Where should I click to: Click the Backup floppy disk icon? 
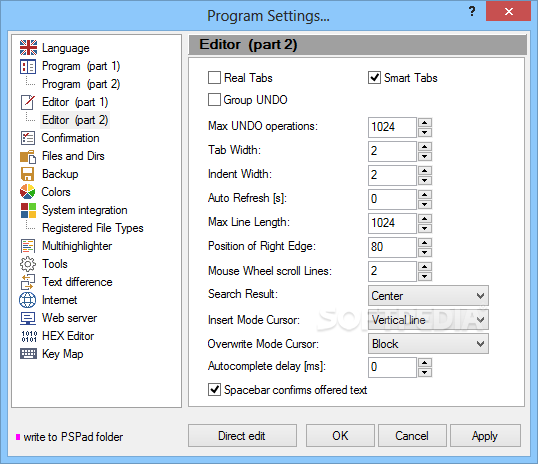click(27, 174)
